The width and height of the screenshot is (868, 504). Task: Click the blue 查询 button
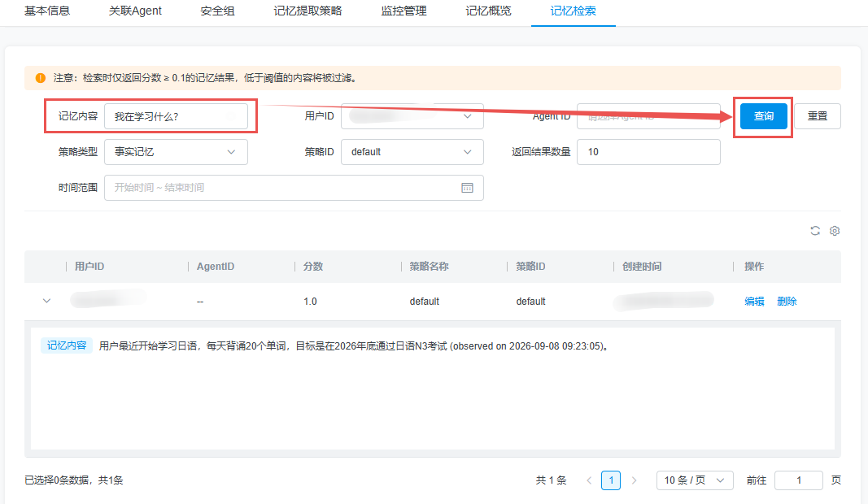[763, 116]
